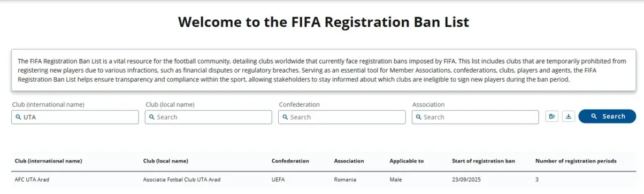Click magnifier icon in Club local name field
Screen dimensions: 644x194
pyautogui.click(x=152, y=117)
